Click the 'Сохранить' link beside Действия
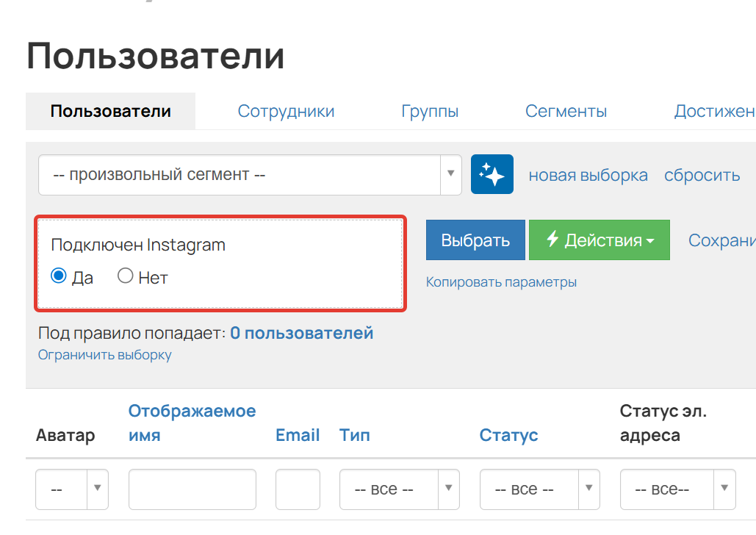Viewport: 756px width, 535px height. click(x=721, y=240)
